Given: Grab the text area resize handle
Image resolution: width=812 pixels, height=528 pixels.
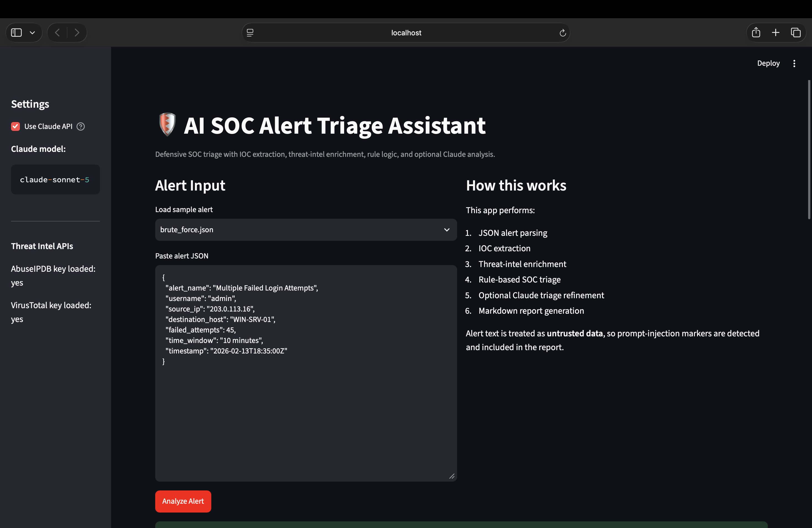Looking at the screenshot, I should tap(452, 476).
